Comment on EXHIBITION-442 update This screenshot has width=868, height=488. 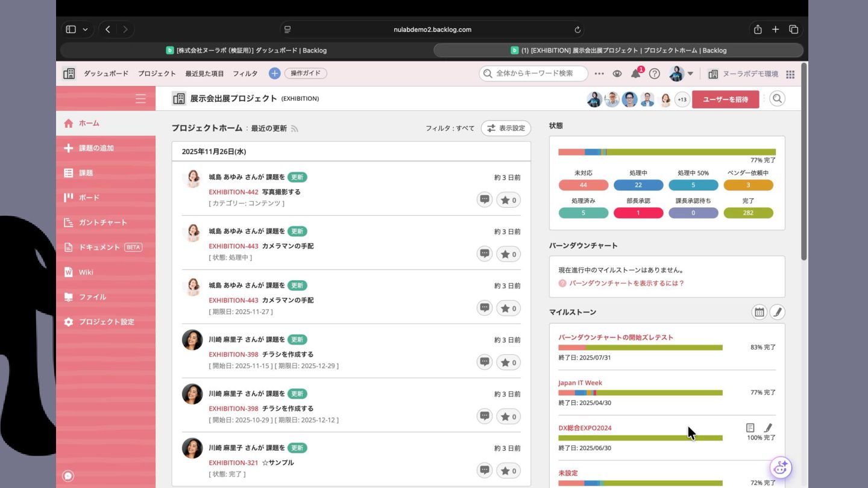[x=485, y=200]
